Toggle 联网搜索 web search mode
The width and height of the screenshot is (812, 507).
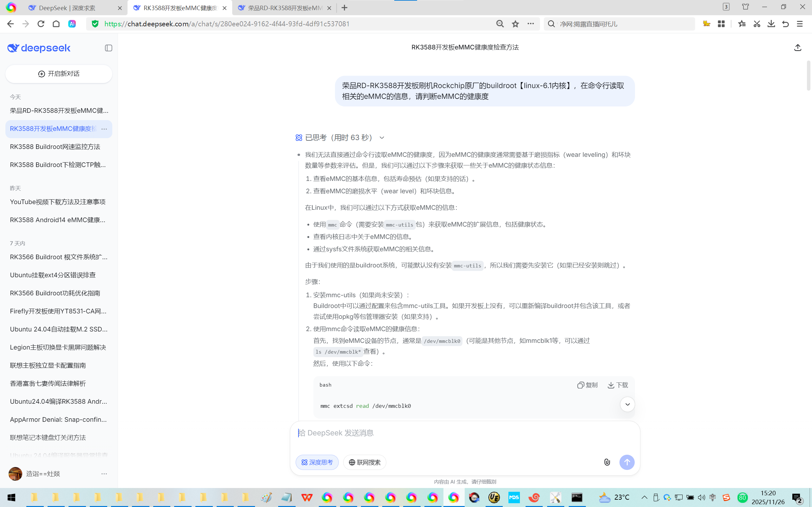pos(364,462)
